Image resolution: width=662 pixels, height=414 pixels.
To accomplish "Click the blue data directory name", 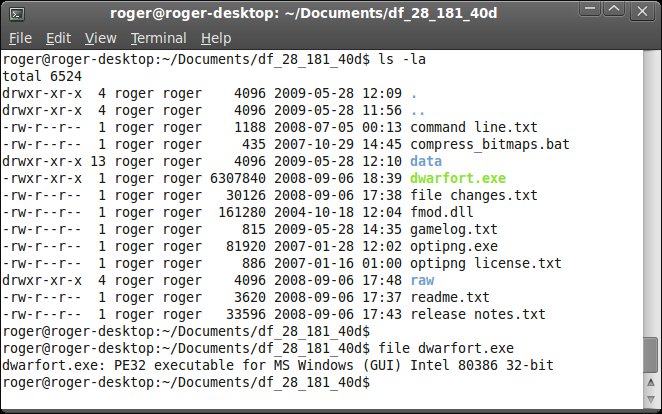I will pyautogui.click(x=426, y=160).
